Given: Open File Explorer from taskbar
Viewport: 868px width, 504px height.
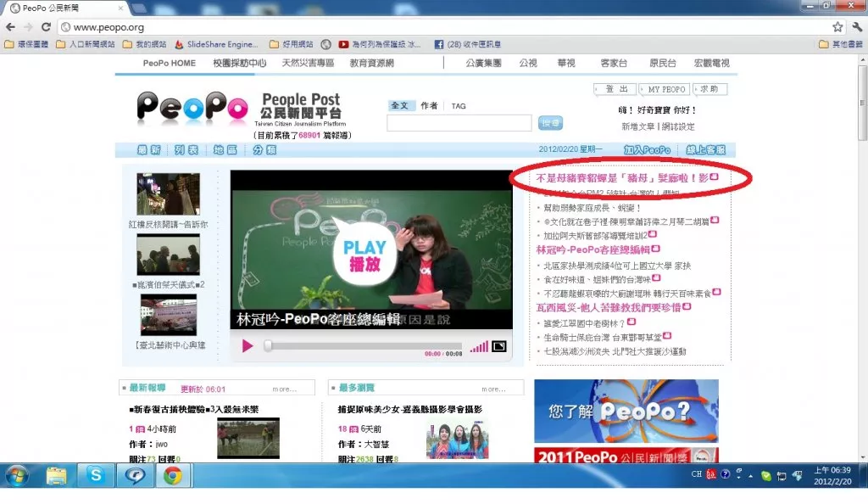Looking at the screenshot, I should click(x=56, y=476).
